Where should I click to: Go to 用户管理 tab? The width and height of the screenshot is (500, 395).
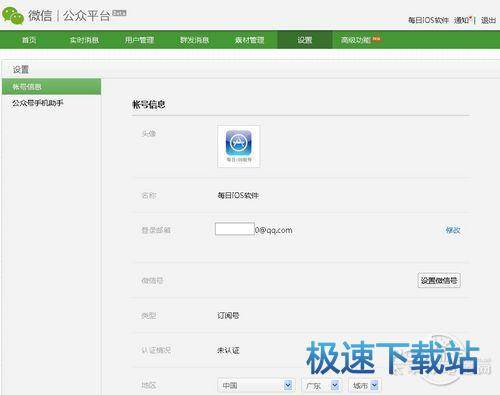[139, 40]
